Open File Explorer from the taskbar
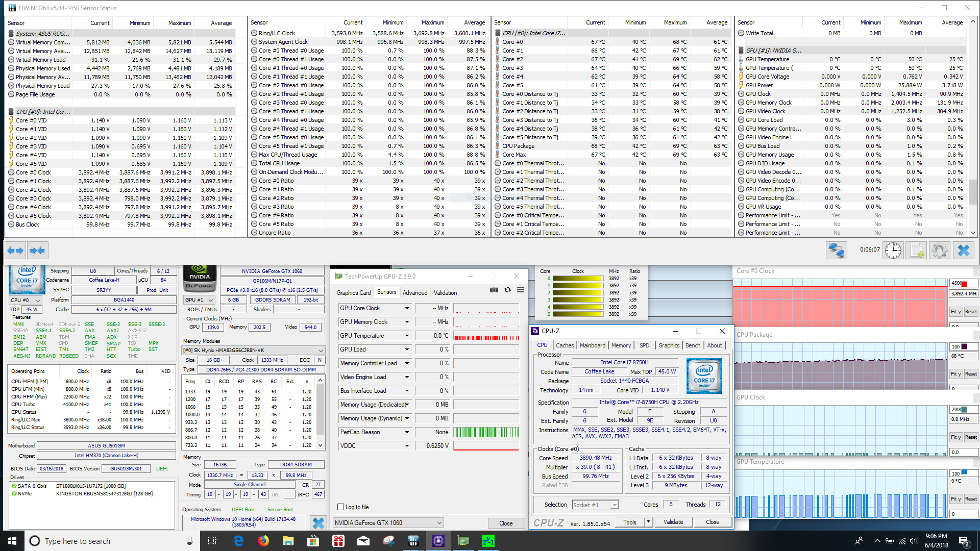980x551 pixels. 288,541
